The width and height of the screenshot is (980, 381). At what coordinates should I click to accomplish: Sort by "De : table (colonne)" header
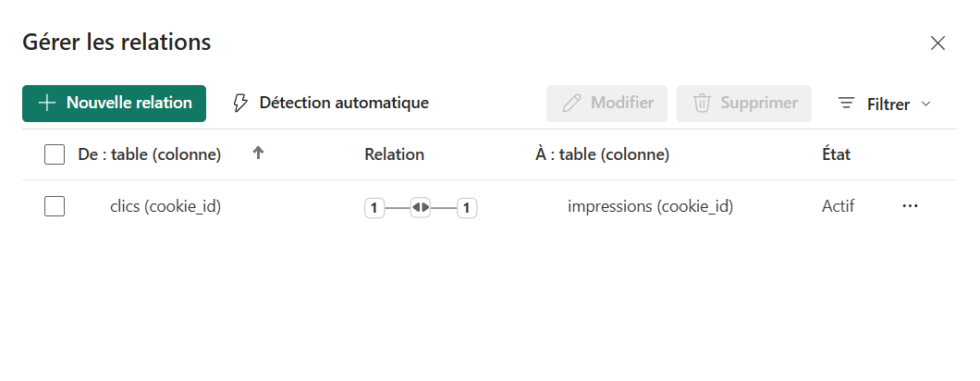[149, 154]
